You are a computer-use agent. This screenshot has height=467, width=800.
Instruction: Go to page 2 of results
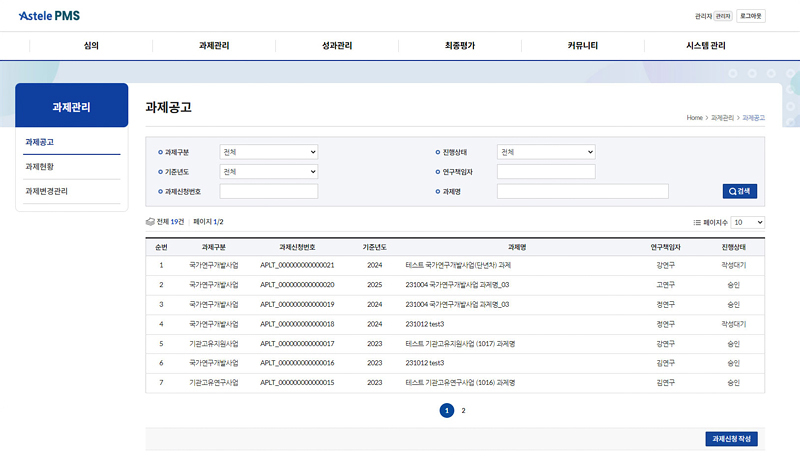coord(463,410)
